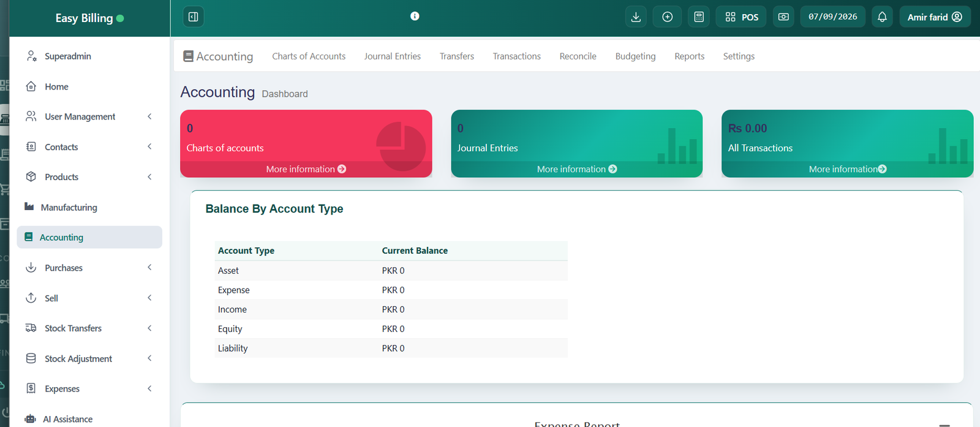
Task: Click the Equity row label
Action: [230, 329]
